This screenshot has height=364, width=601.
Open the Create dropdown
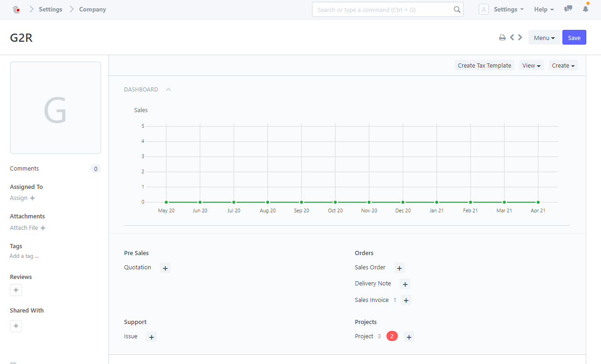[563, 65]
